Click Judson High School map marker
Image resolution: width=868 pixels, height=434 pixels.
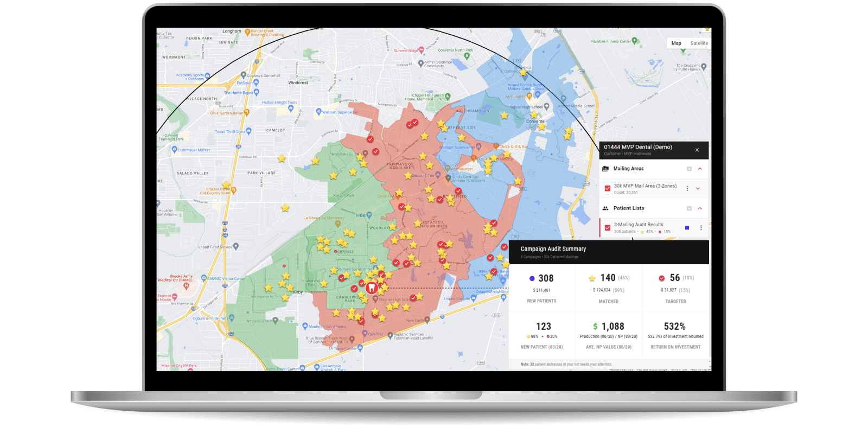click(546, 106)
